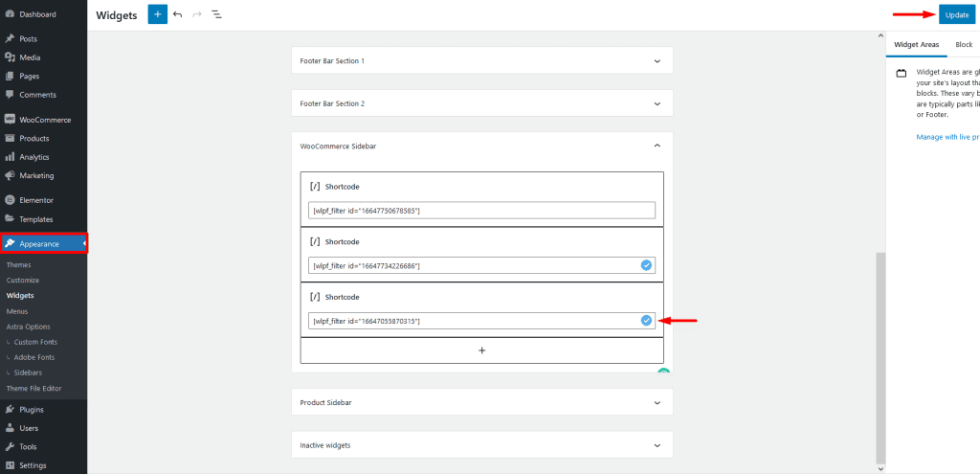Switch to the Block tab

(963, 45)
